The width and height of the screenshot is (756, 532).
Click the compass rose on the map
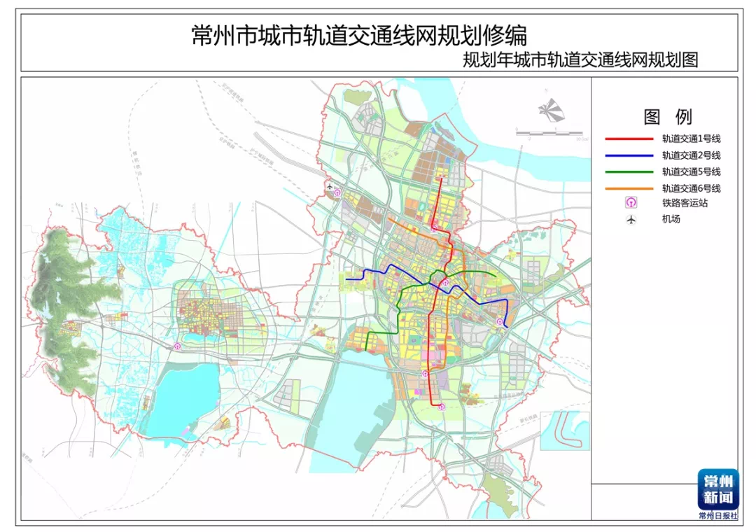coord(551,109)
